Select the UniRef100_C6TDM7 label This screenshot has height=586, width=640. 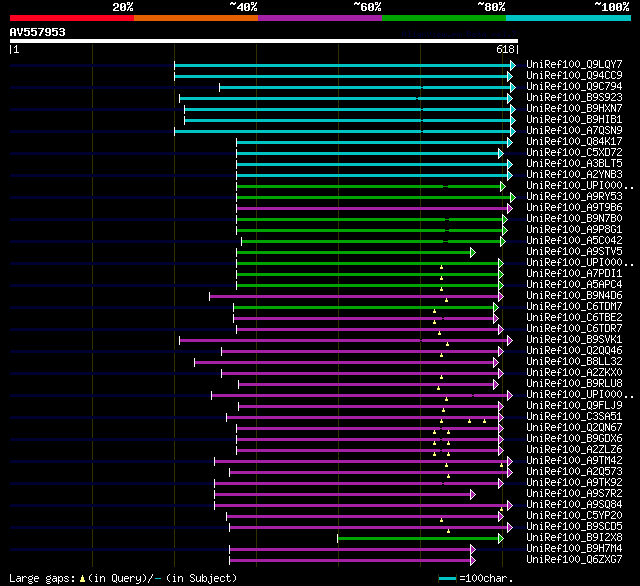click(x=574, y=307)
